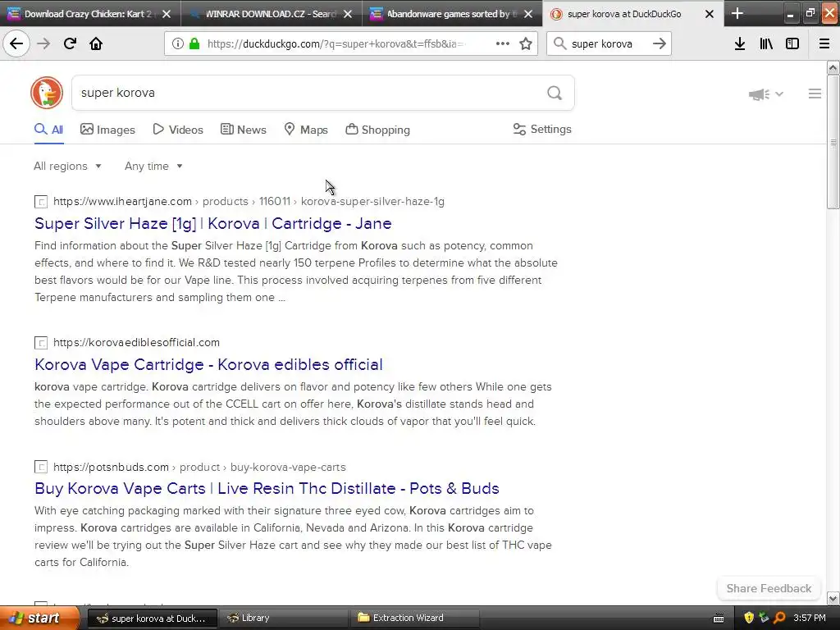840x630 pixels.
Task: Open DuckDuckGo Settings menu
Action: click(x=542, y=129)
